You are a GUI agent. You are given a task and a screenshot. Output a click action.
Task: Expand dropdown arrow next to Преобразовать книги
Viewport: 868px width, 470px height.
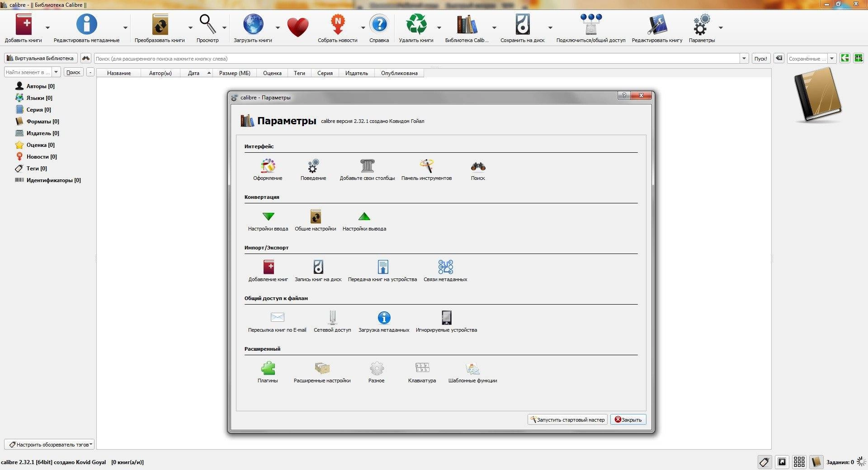point(190,28)
